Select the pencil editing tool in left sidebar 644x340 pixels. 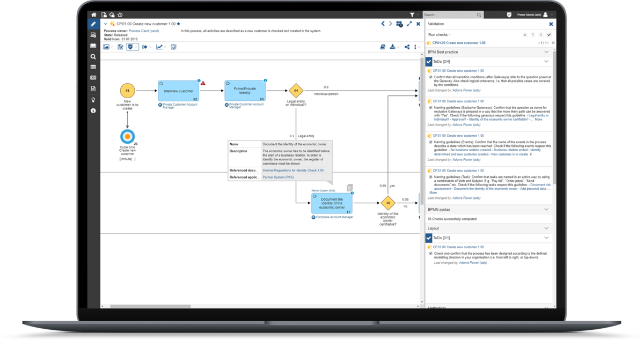point(93,25)
